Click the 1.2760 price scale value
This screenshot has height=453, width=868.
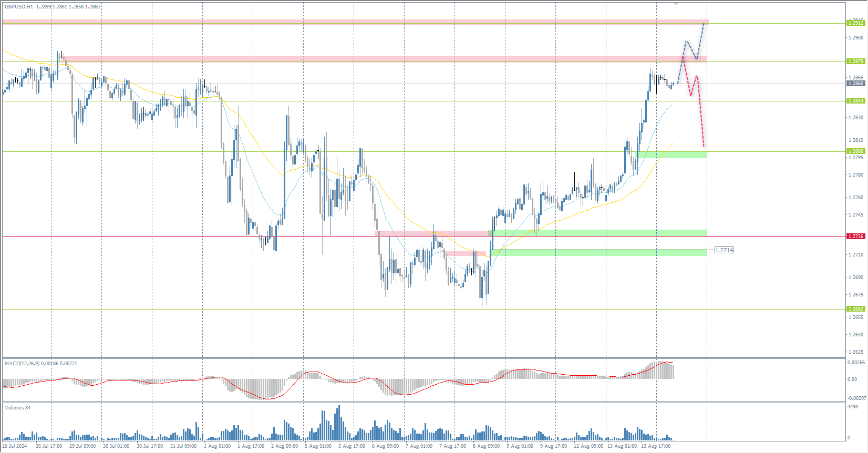(x=856, y=198)
